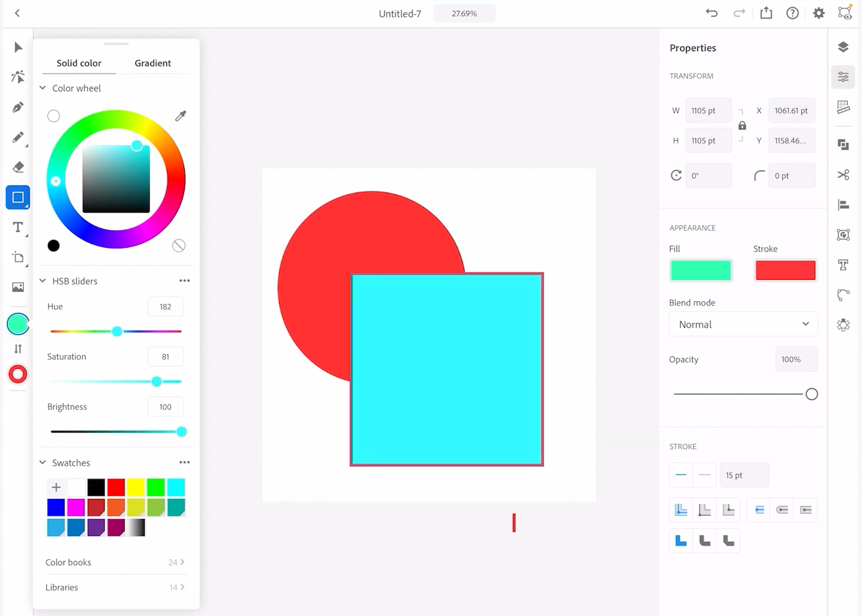Screen dimensions: 863x616
Task: Select the Place image tool
Action: pyautogui.click(x=18, y=288)
